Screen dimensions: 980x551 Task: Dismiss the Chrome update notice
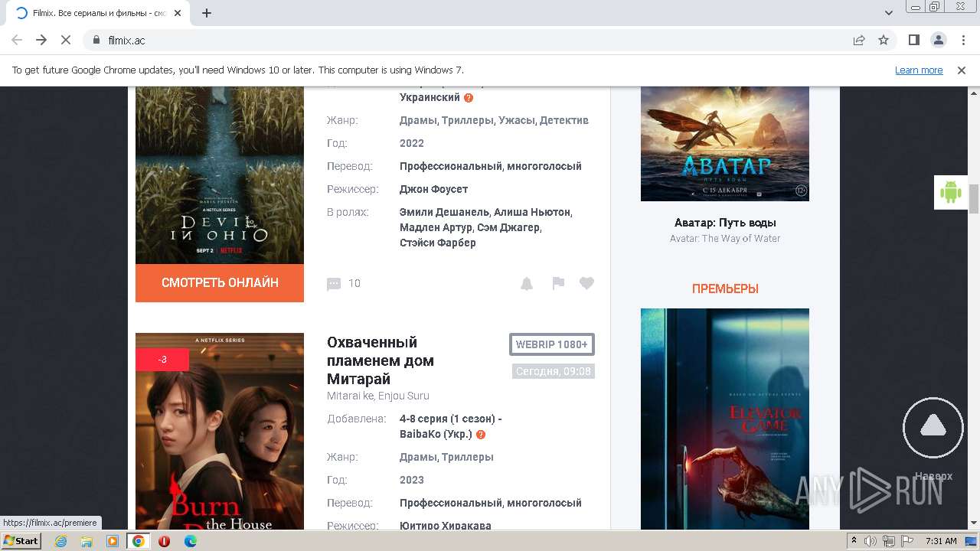[x=962, y=70]
